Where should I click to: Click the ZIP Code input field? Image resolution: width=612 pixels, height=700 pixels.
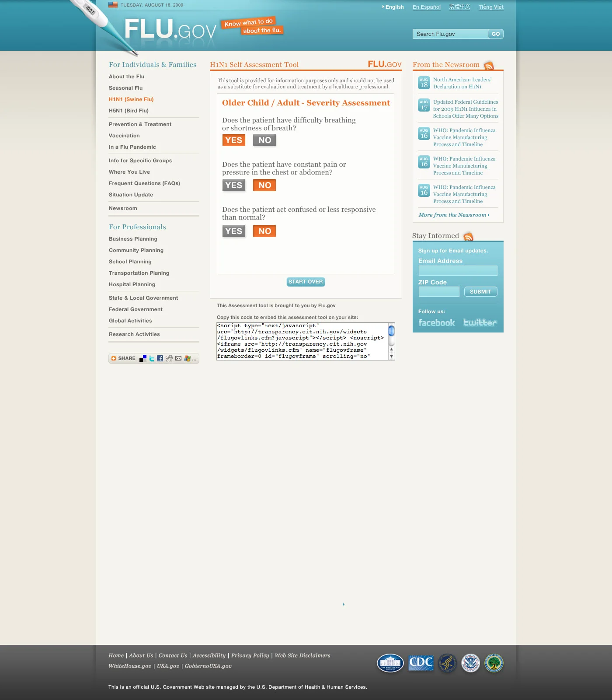point(439,291)
